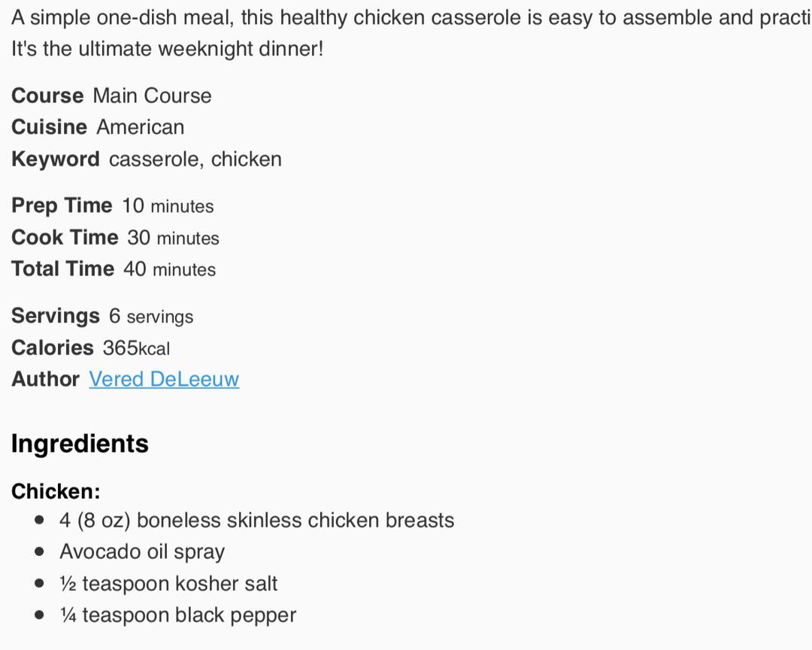Viewport: 812px width, 650px height.
Task: Open the Vered DeLeeuw author link
Action: pos(164,379)
